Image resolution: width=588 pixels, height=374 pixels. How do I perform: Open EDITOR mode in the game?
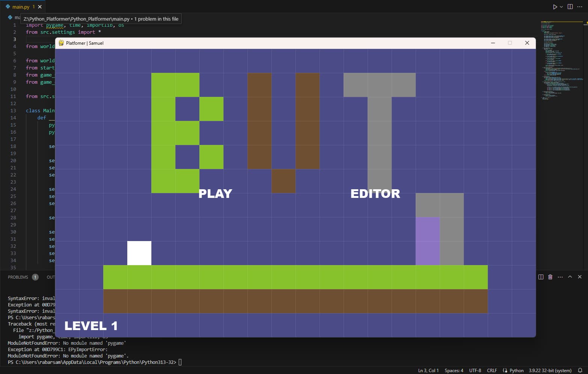pyautogui.click(x=375, y=193)
